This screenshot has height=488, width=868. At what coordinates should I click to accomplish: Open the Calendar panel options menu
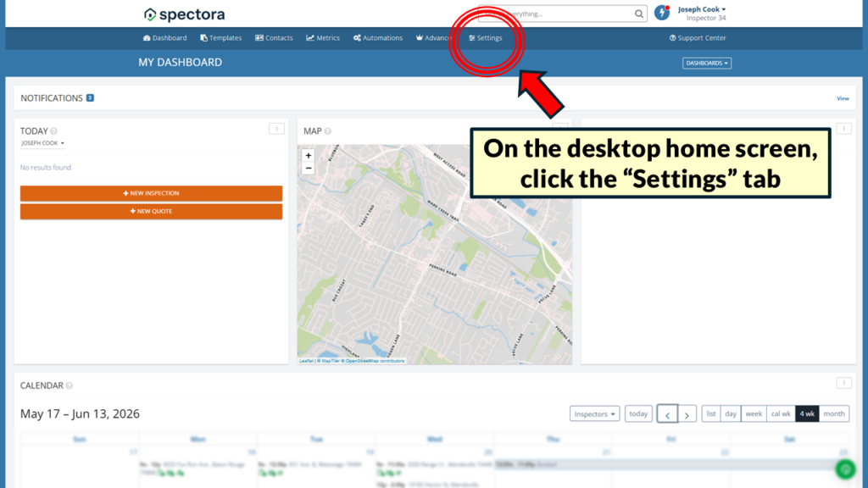click(843, 383)
